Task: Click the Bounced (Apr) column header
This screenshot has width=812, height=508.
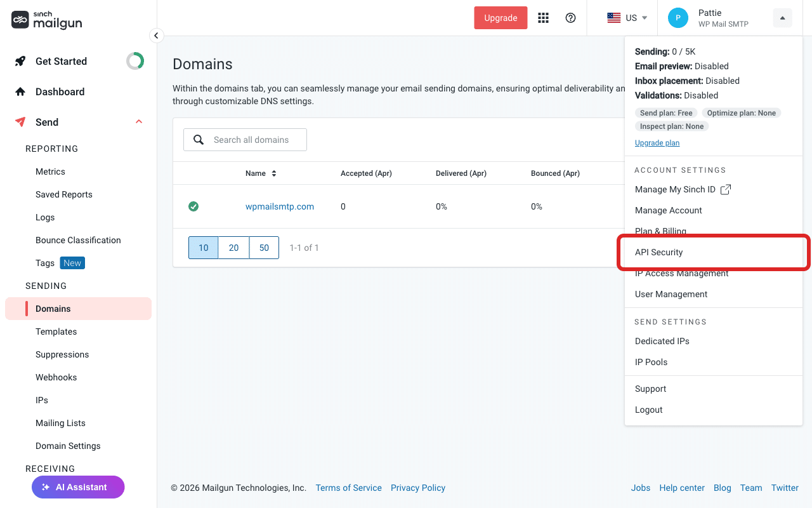Action: (555, 173)
